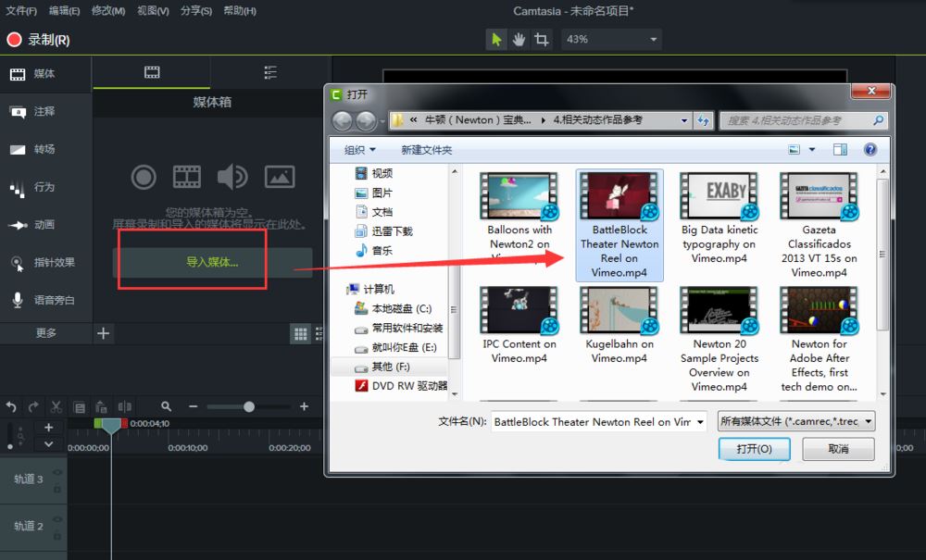Select the Balloons with Newton2 video thumbnail

click(519, 196)
